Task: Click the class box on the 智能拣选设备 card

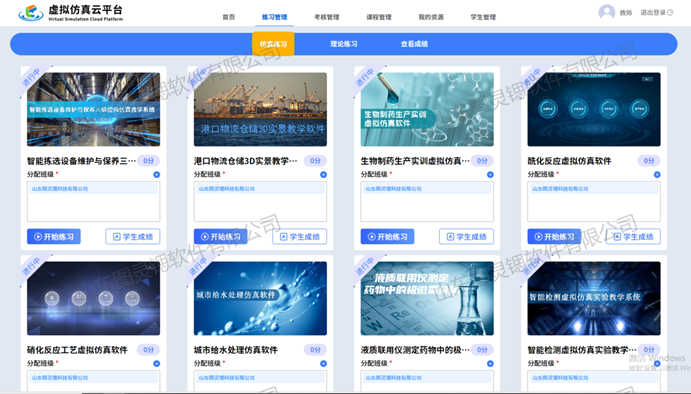Action: (x=93, y=202)
